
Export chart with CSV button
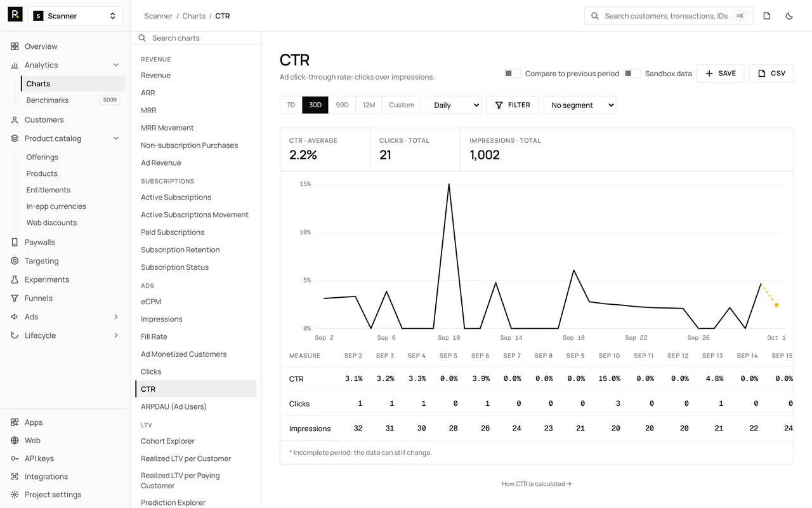point(771,73)
